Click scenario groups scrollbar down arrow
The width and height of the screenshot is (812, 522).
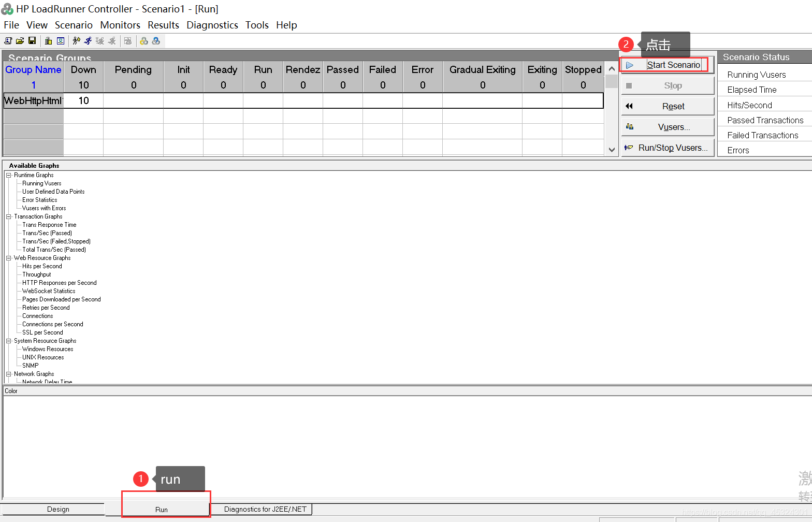(x=612, y=150)
